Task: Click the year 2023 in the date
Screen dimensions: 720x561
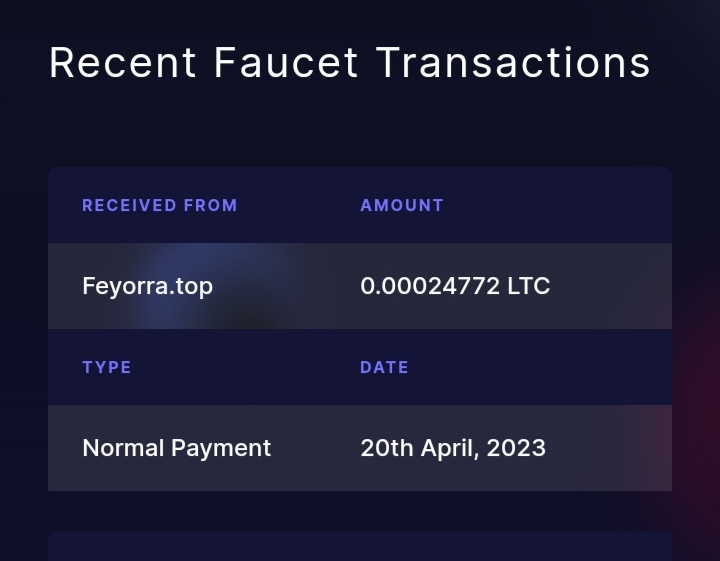Action: click(x=517, y=448)
